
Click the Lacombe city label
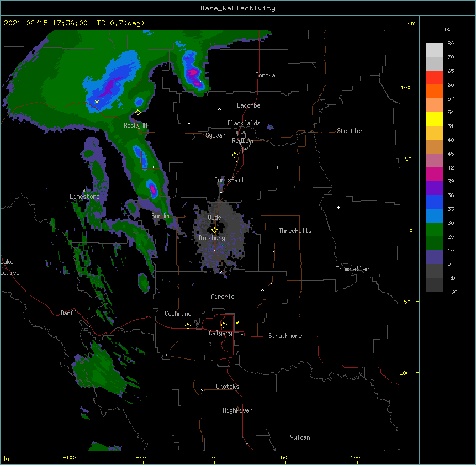248,105
